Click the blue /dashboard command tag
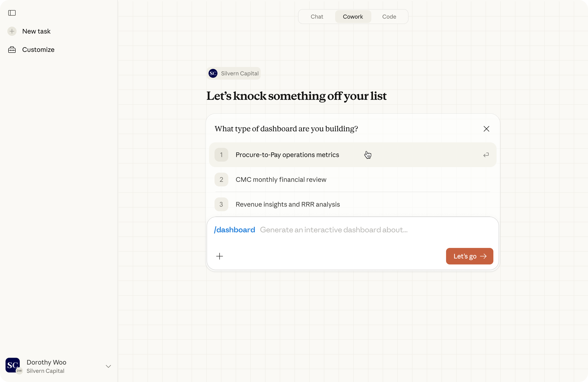The width and height of the screenshot is (588, 382). pyautogui.click(x=235, y=230)
